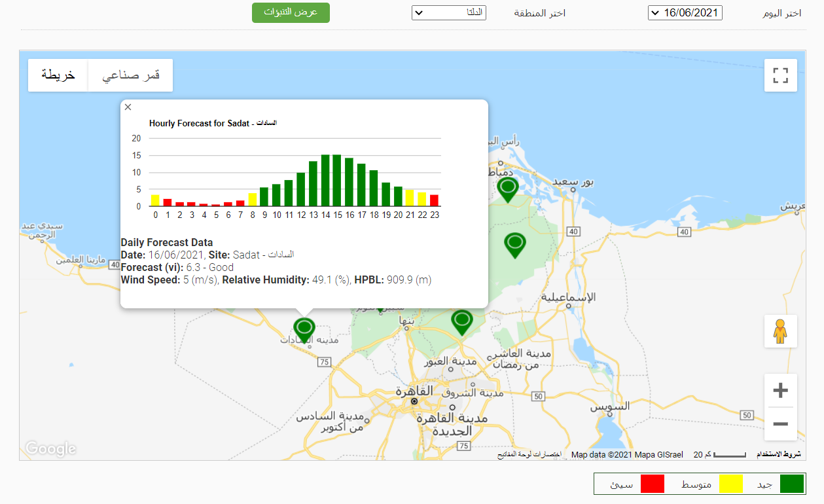Switch to map view (خريطة)
Viewport: 824px width, 504px height.
(x=58, y=75)
